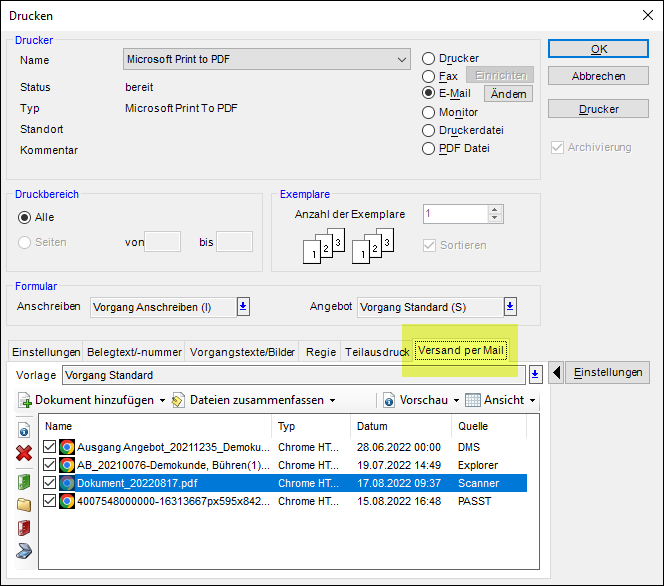The height and width of the screenshot is (586, 664).
Task: Click the red book icon in sidebar
Action: coord(25,527)
